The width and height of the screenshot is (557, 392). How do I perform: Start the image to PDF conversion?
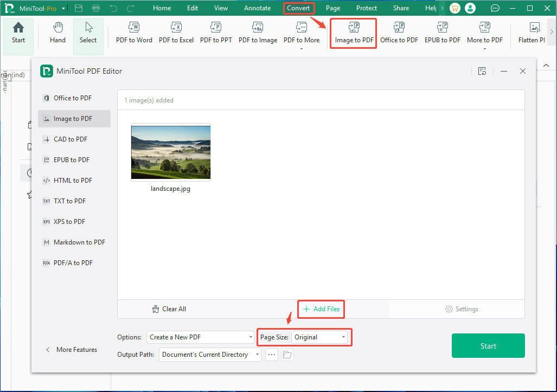488,345
